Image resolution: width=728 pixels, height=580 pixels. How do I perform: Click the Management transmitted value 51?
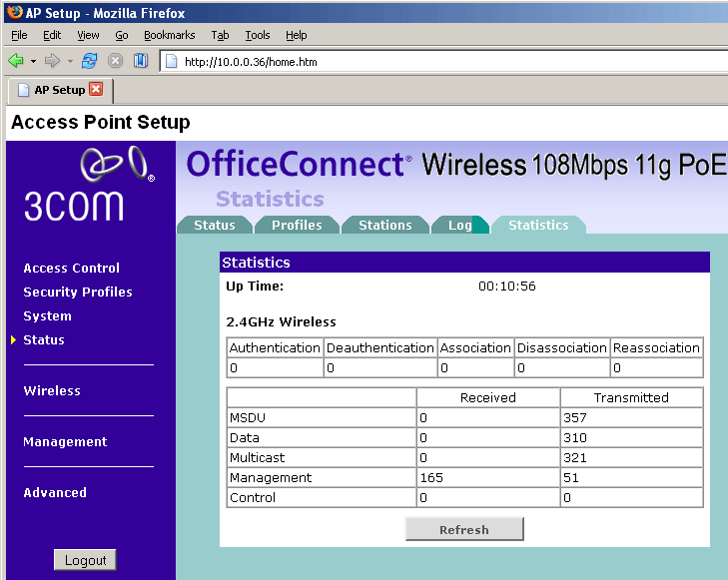pos(570,477)
